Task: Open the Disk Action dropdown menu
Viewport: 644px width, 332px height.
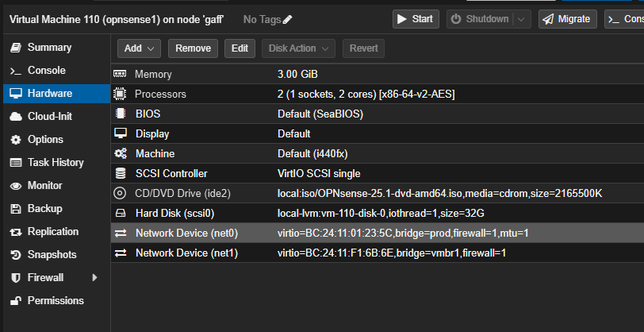Action: click(x=298, y=48)
